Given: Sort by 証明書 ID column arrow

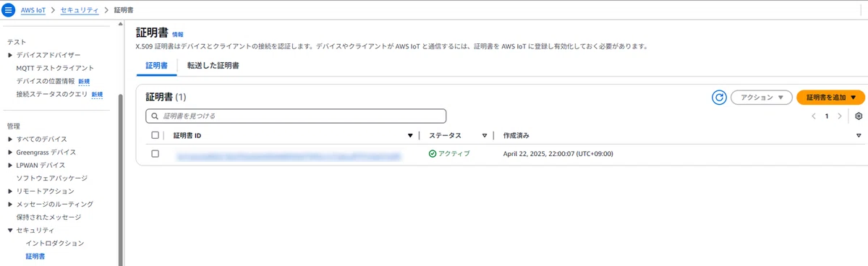Looking at the screenshot, I should 410,135.
